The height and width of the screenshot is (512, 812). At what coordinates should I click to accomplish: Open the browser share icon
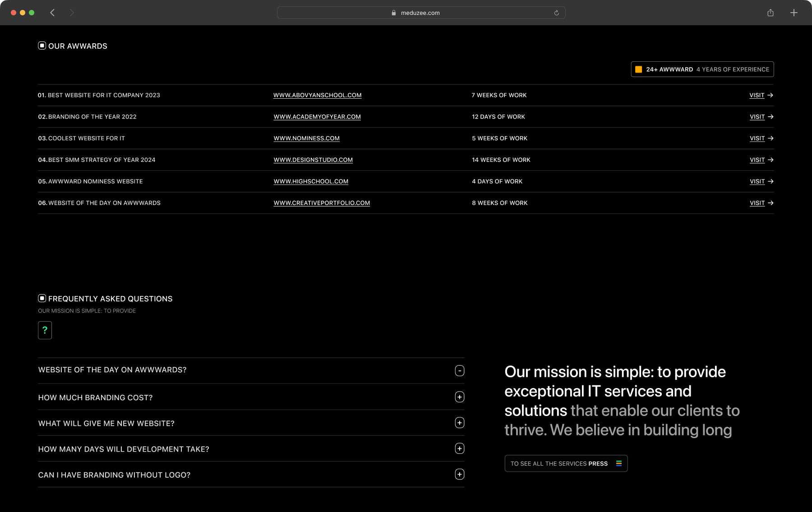pyautogui.click(x=770, y=13)
